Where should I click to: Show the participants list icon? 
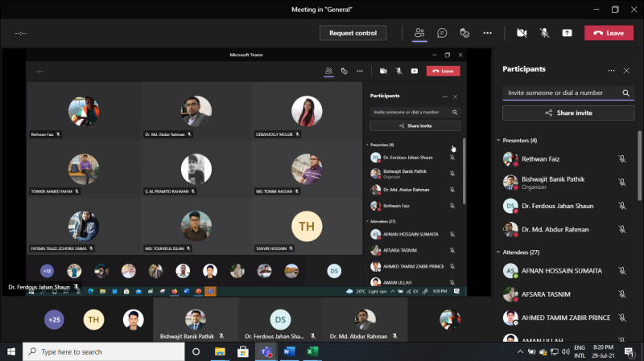(x=419, y=33)
